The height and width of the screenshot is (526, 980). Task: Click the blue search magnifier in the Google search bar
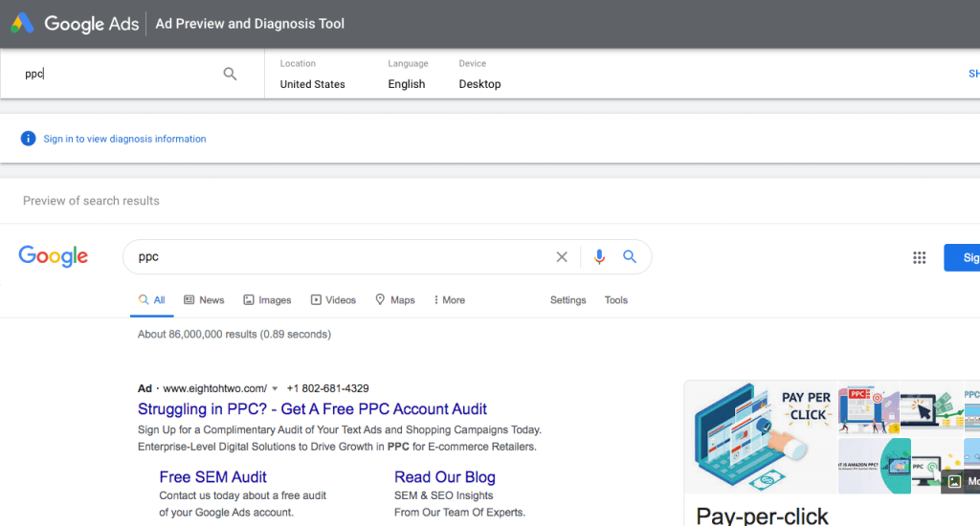point(630,256)
